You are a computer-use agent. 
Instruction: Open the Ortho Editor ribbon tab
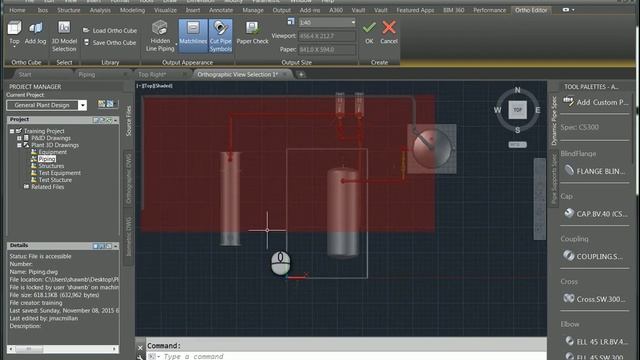531,10
